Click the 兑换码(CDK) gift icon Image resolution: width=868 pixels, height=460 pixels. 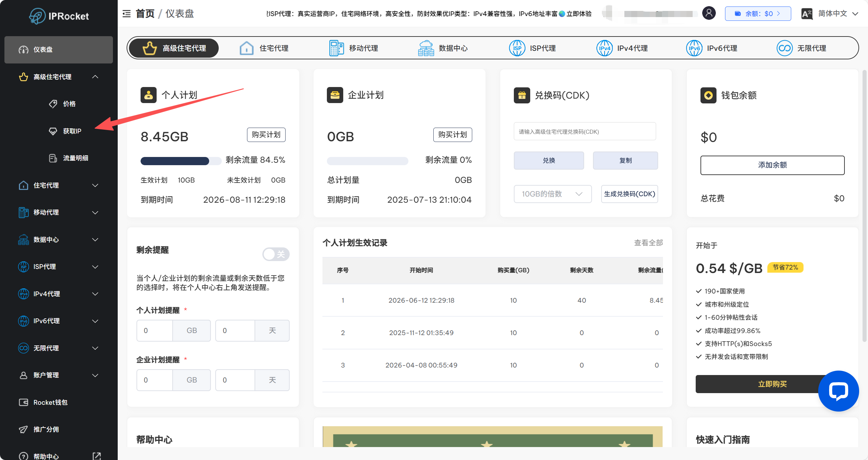point(522,95)
